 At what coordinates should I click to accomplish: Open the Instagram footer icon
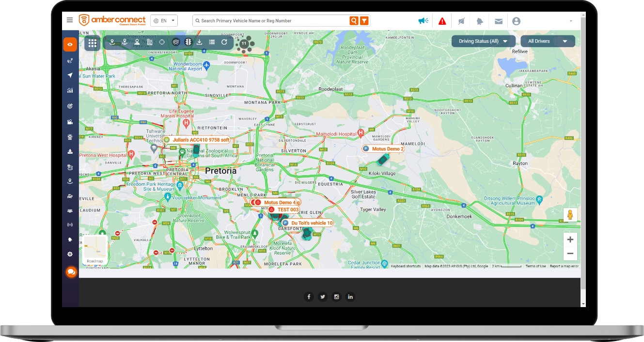[336, 297]
